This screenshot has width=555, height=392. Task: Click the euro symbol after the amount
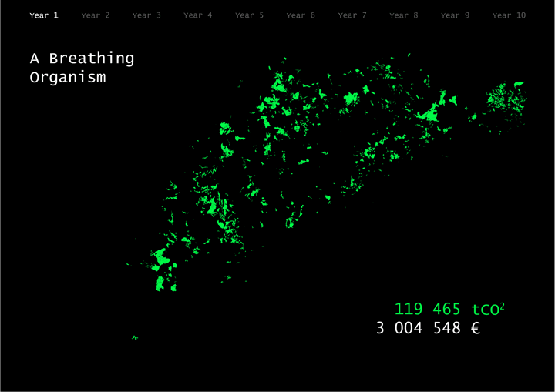pos(476,329)
